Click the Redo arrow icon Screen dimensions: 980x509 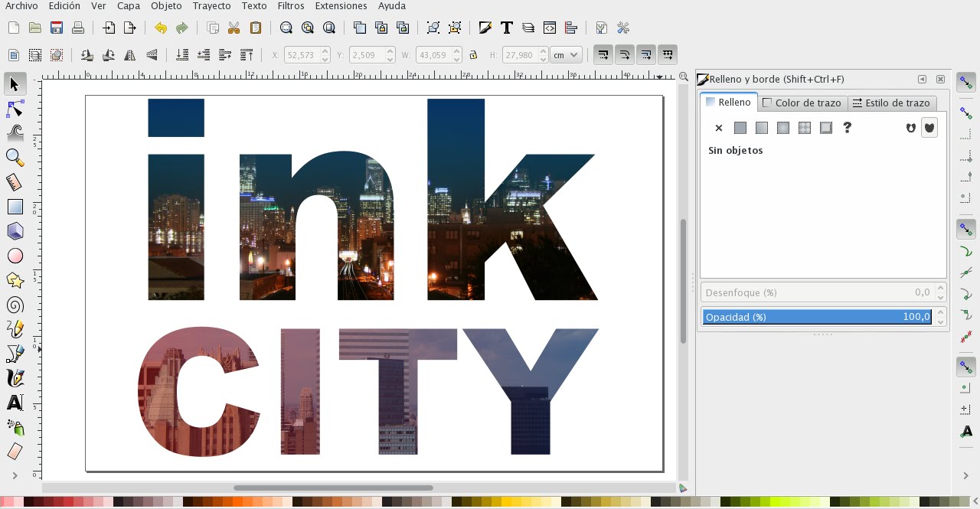(x=181, y=28)
